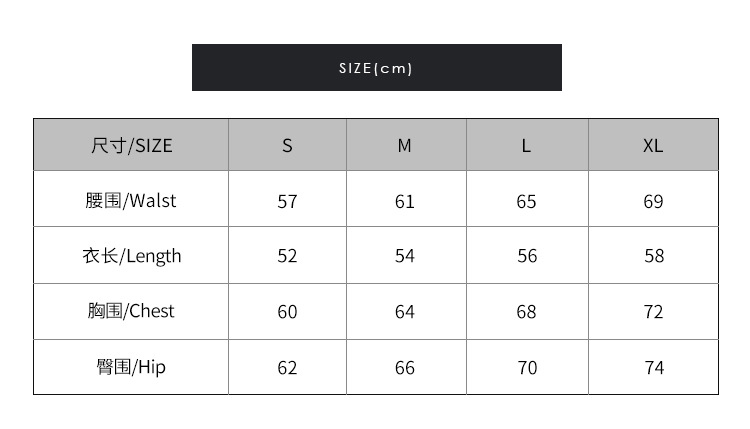Click the waist value 57 for size S
Image resolution: width=750 pixels, height=429 pixels.
(x=287, y=201)
